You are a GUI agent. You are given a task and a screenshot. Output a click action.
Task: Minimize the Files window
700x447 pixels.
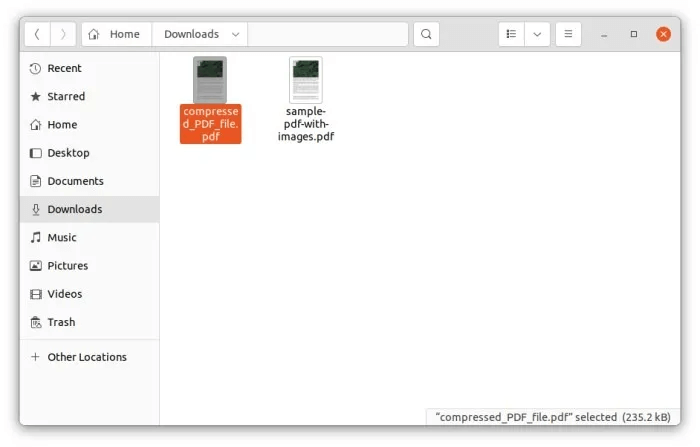pos(604,34)
